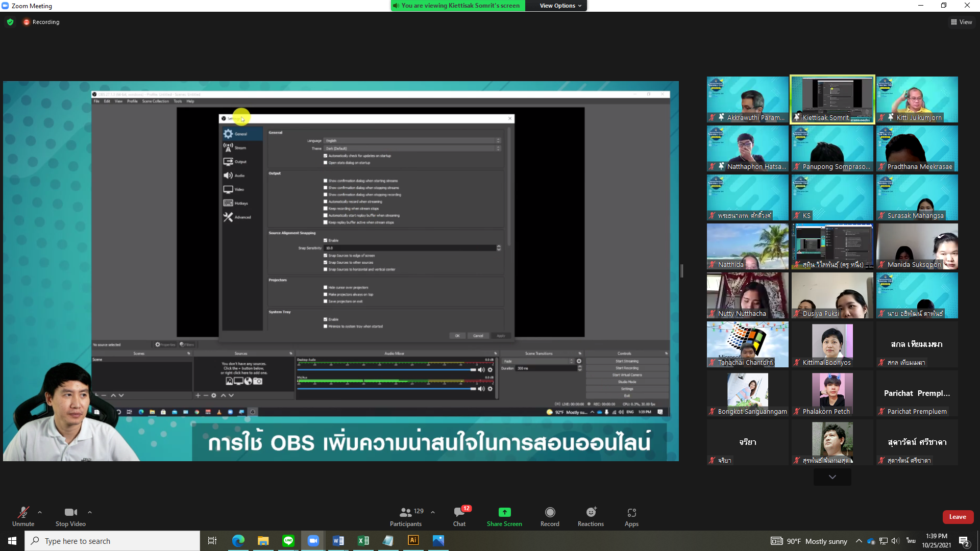Open the Tools menu in shared OBS
The height and width of the screenshot is (551, 980).
pyautogui.click(x=178, y=102)
